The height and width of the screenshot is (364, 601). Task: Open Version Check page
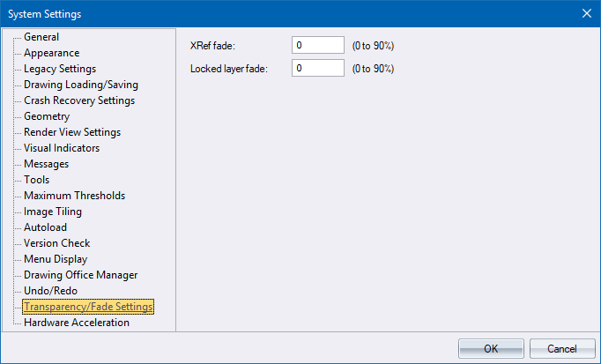56,243
